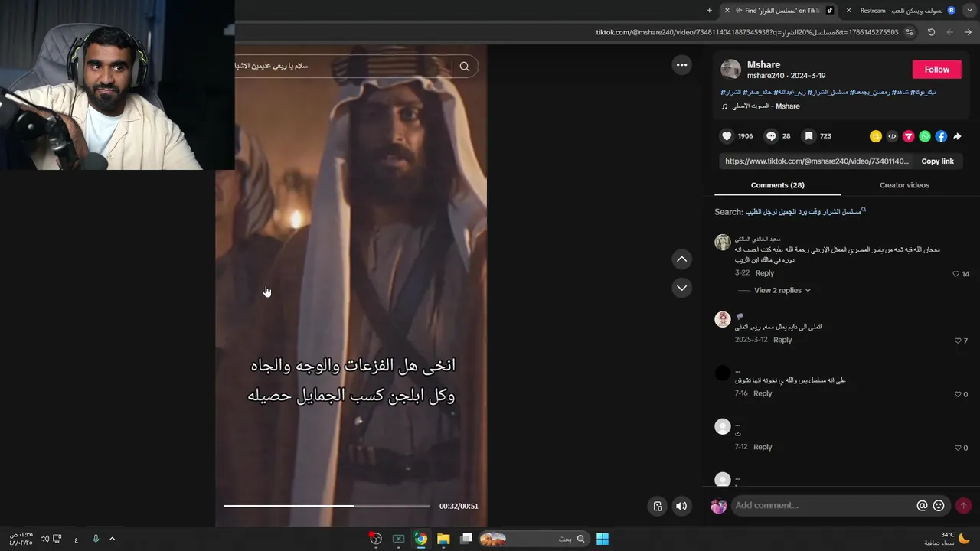This screenshot has width=980, height=551.
Task: Open more share options with the arrow icon
Action: [957, 136]
